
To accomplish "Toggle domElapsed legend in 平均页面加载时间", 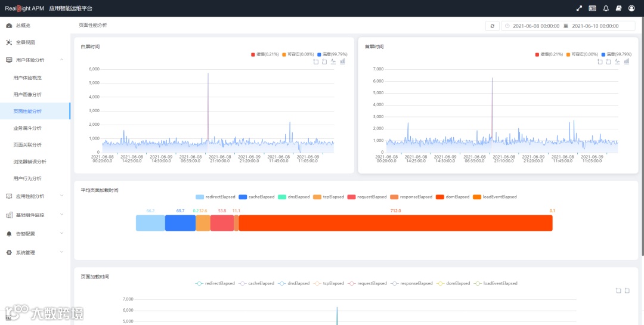I will click(x=453, y=197).
